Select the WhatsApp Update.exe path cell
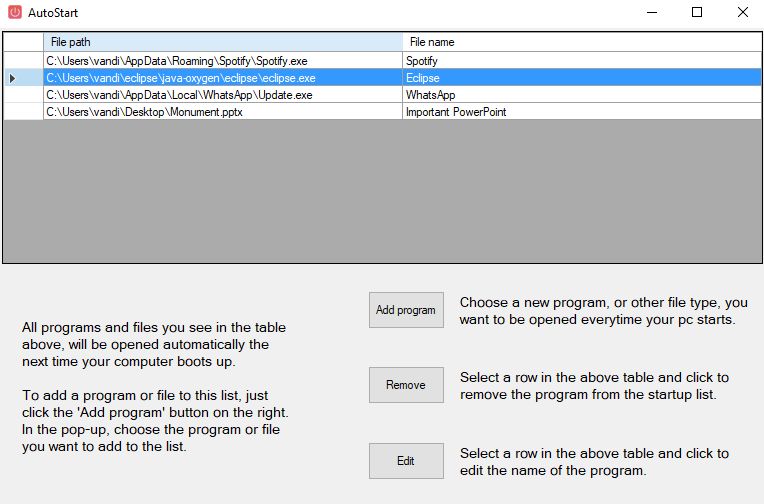This screenshot has height=504, width=764. point(222,95)
